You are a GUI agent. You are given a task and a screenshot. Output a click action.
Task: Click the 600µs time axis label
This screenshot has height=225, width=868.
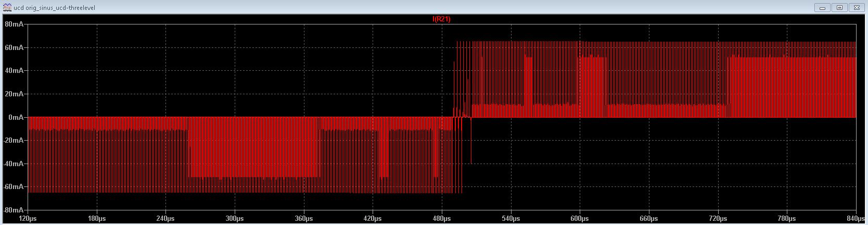coord(580,218)
